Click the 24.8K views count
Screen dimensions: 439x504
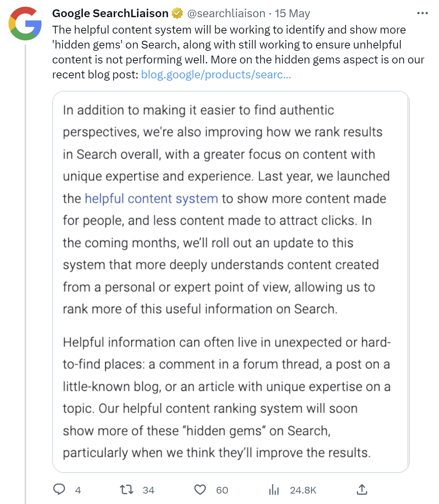303,490
